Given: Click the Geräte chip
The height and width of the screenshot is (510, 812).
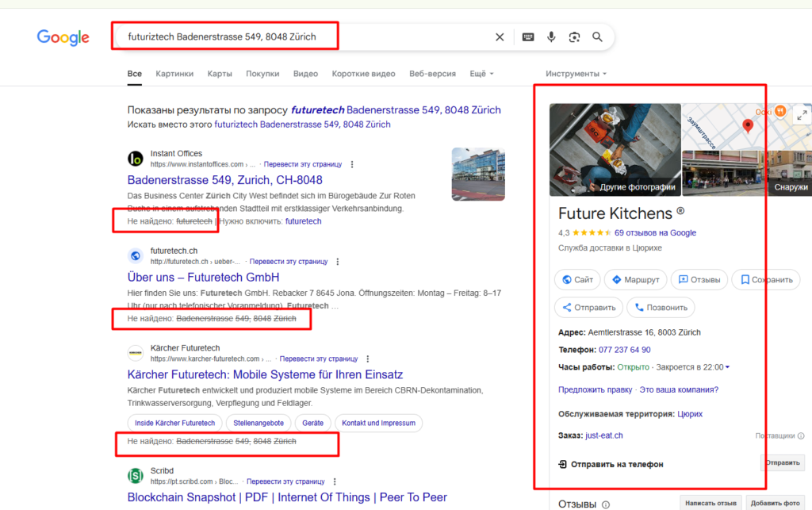Looking at the screenshot, I should (x=312, y=423).
